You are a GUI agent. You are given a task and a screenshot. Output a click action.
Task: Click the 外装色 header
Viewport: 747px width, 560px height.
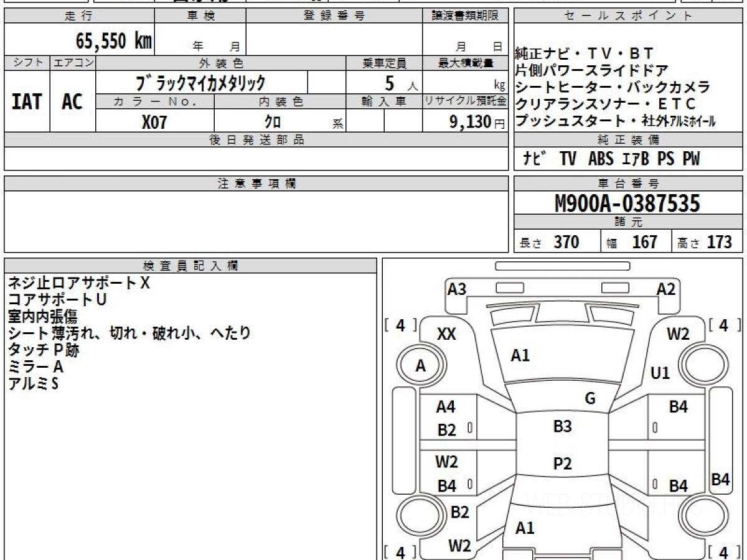(220, 63)
